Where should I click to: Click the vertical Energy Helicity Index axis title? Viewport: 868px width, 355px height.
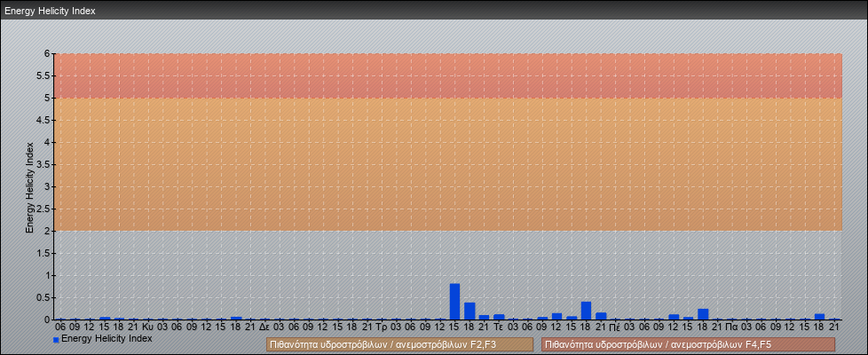click(30, 186)
